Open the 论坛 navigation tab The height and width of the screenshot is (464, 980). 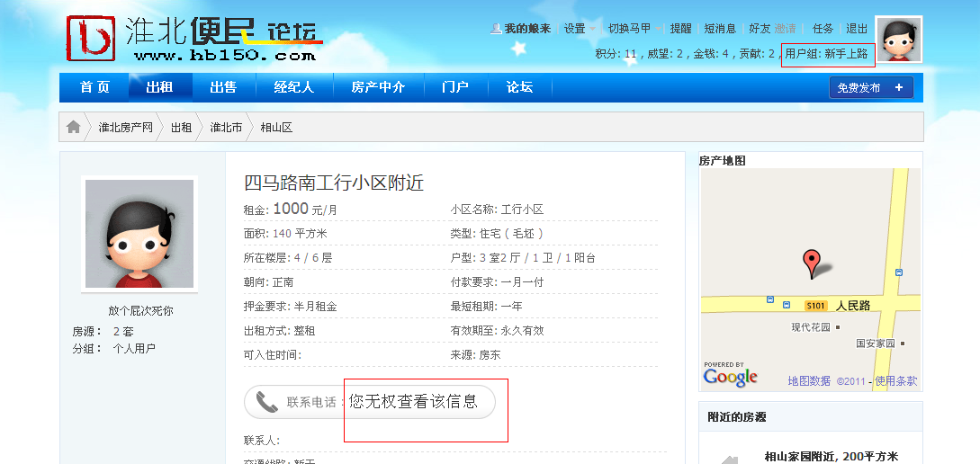(519, 87)
